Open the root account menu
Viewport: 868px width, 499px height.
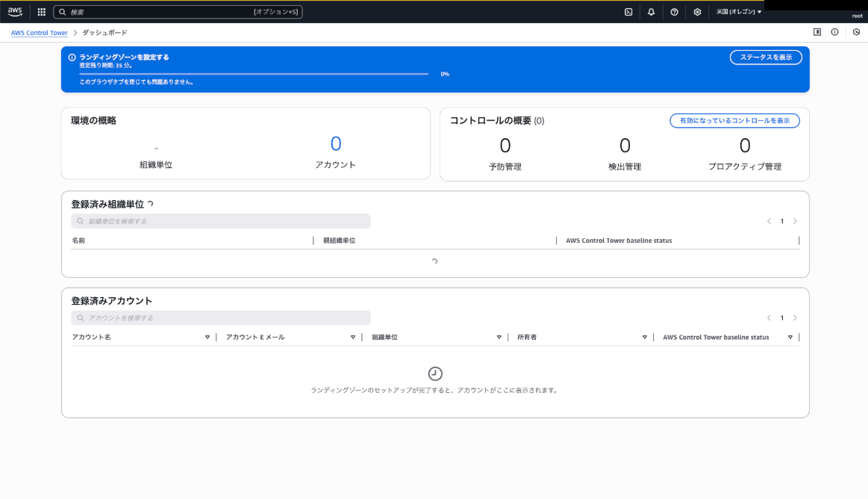[857, 16]
